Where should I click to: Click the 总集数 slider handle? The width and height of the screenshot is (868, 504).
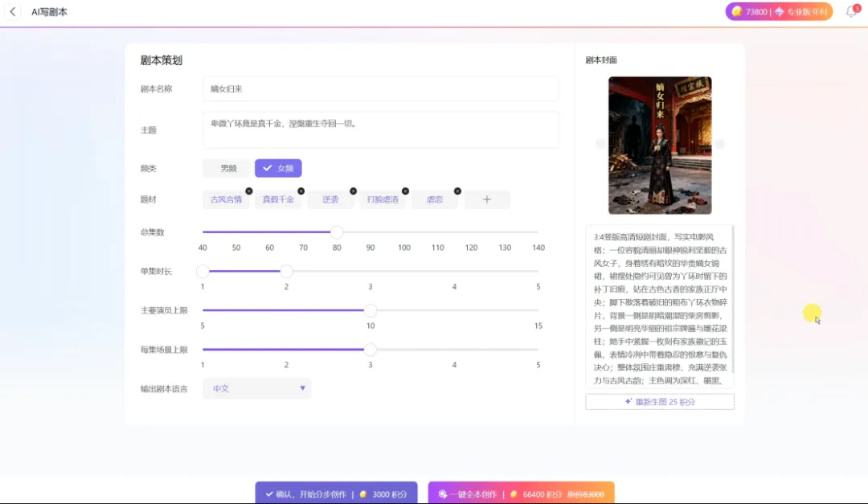pos(337,232)
